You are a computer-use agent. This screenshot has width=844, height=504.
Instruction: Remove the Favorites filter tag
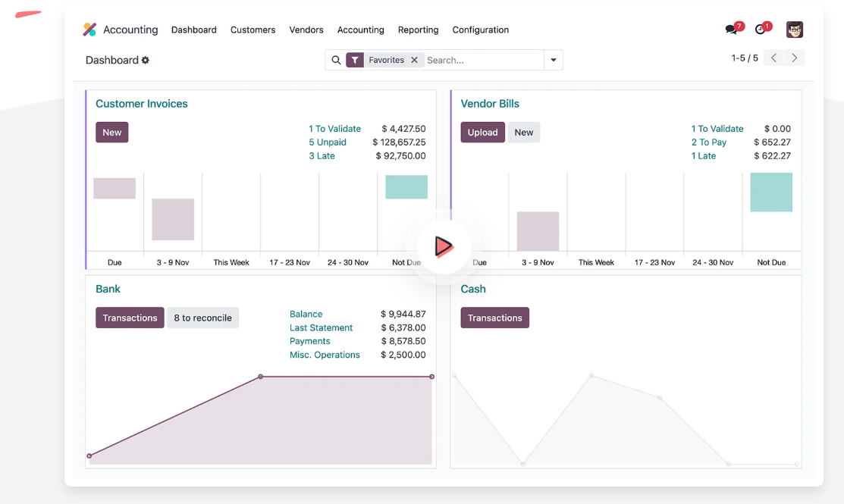[x=415, y=60]
